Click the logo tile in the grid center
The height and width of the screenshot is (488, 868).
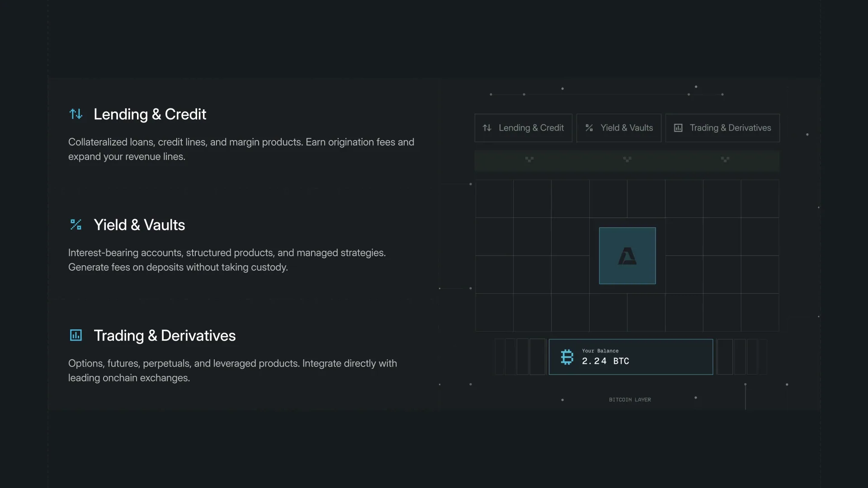[627, 256]
